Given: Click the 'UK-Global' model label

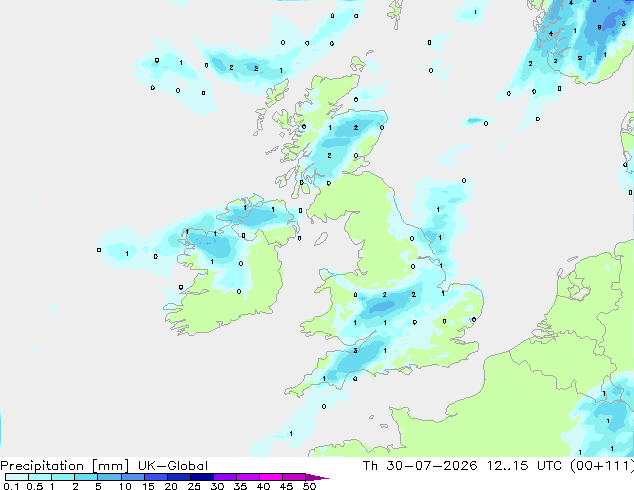Looking at the screenshot, I should coord(173,466).
